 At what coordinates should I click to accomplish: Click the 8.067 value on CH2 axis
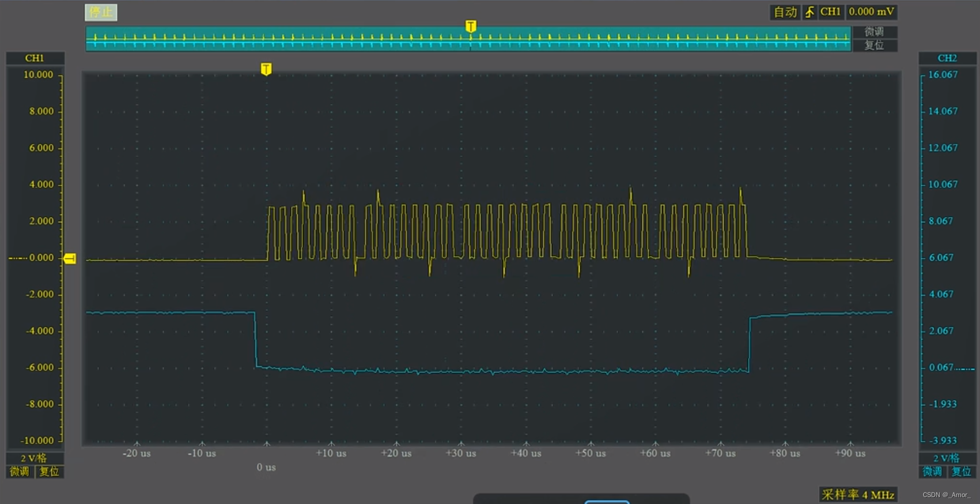point(941,221)
